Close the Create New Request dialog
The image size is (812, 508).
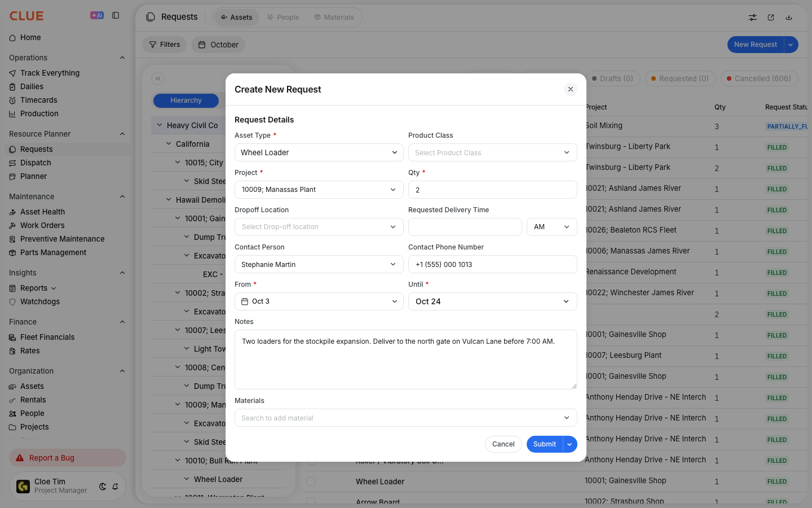(x=571, y=89)
